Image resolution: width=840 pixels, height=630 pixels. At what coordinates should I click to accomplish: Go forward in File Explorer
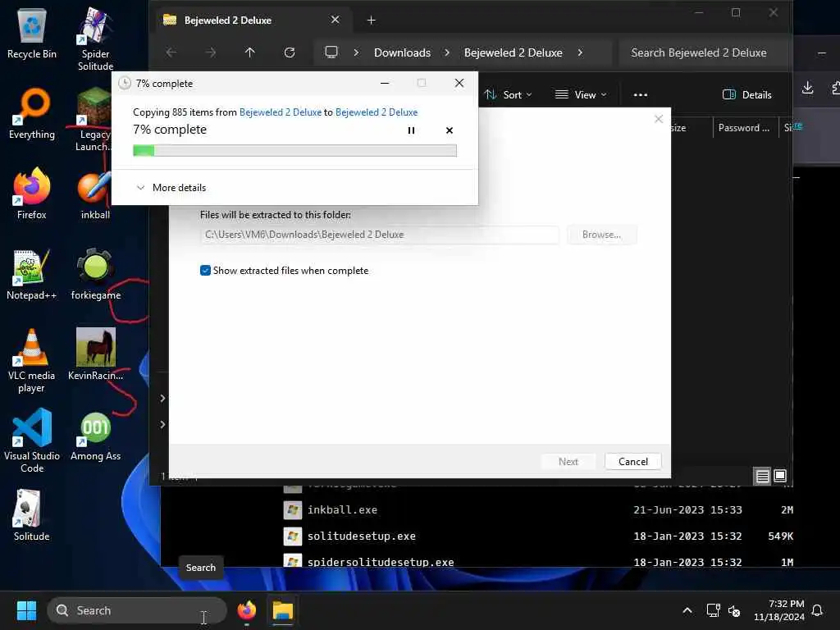click(x=211, y=52)
